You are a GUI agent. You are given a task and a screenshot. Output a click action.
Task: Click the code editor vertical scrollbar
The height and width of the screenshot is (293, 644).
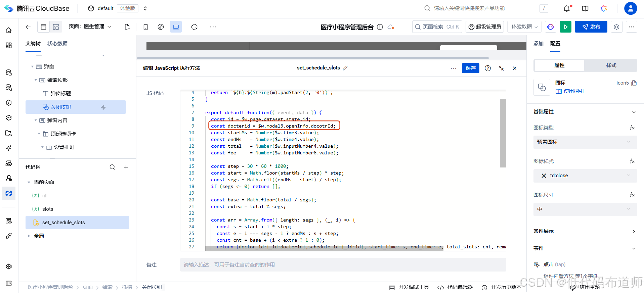[503, 133]
